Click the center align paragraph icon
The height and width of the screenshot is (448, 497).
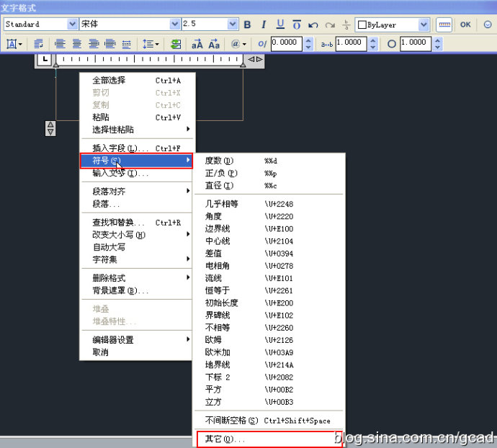tap(75, 44)
